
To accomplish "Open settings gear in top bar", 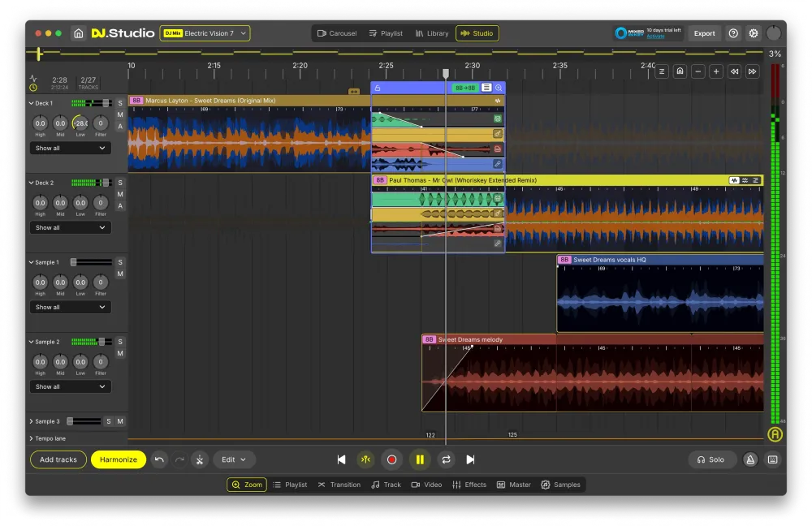I will point(754,33).
